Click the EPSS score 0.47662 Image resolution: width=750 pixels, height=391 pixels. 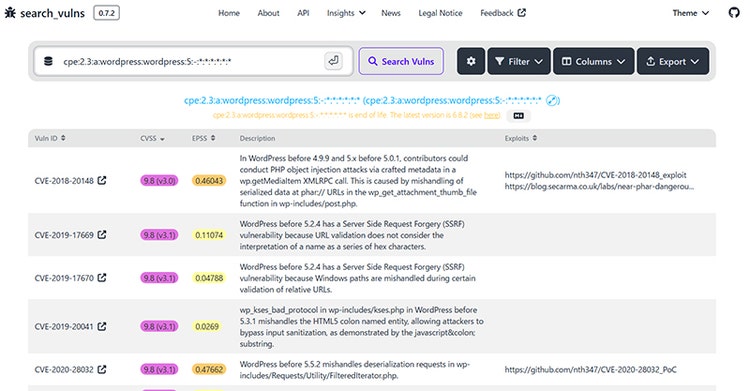pos(209,369)
